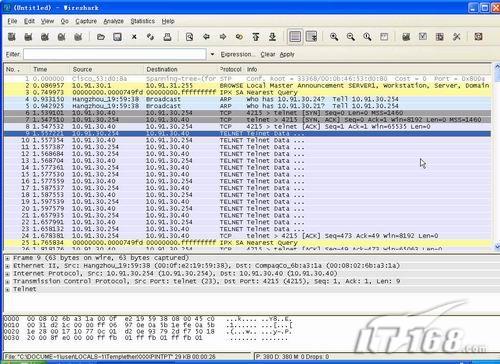Jump to the last packet icon
Screen dimensions: 500x364
272,37
